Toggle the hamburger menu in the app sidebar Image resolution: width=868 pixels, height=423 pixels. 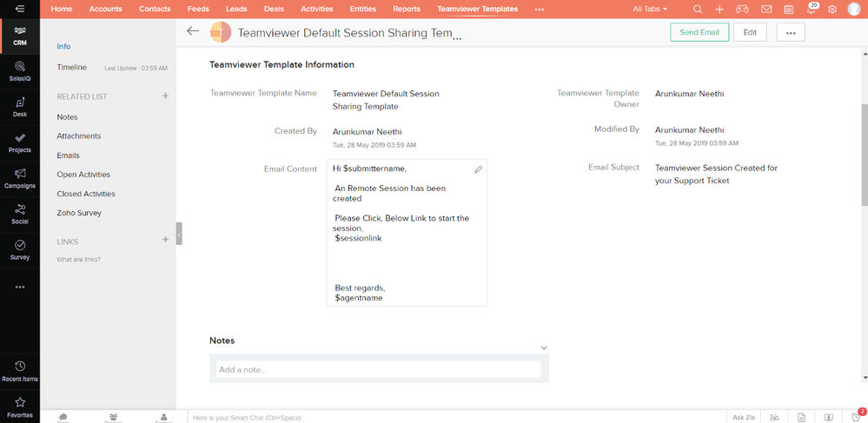click(20, 9)
